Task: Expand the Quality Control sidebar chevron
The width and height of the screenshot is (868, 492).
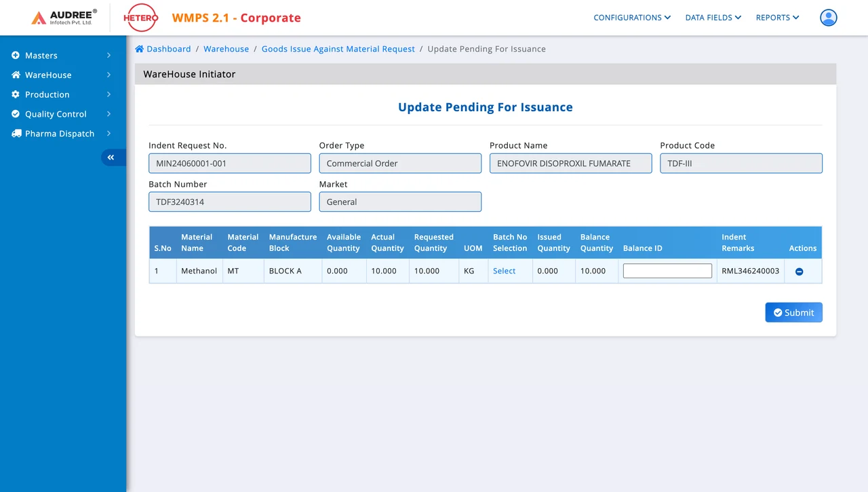Action: pos(108,114)
